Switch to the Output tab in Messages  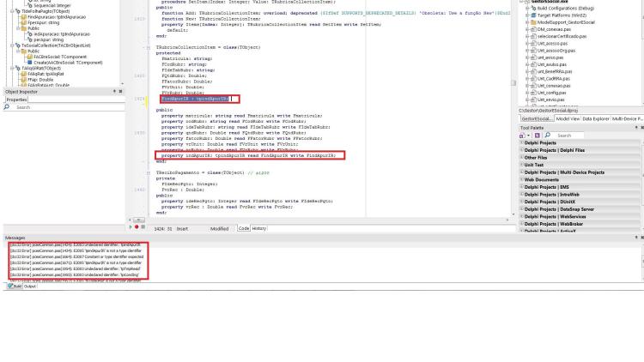click(29, 286)
